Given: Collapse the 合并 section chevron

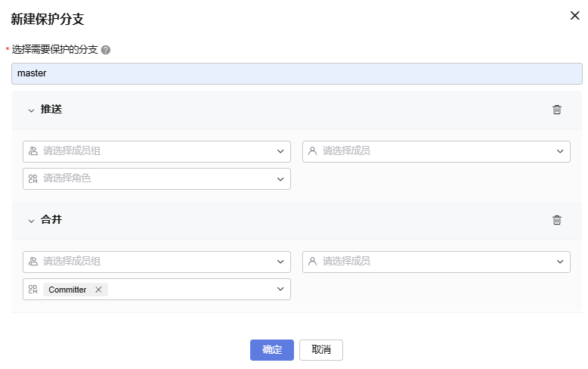Looking at the screenshot, I should click(31, 221).
